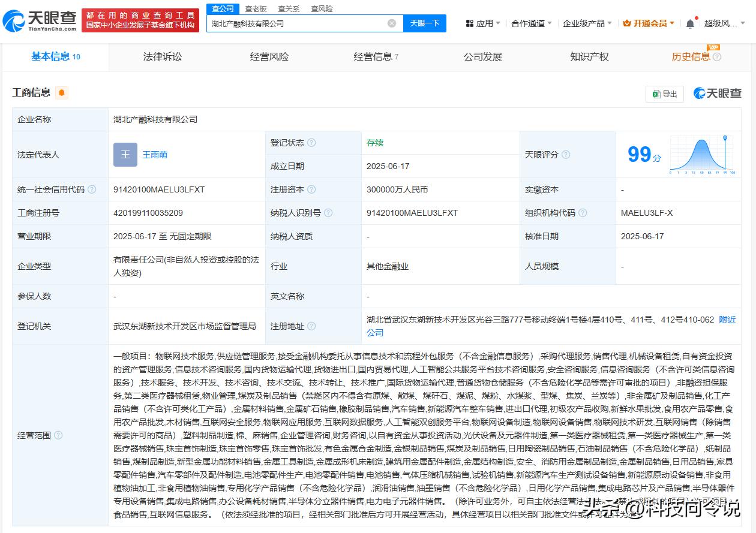This screenshot has height=533, width=756.
Task: Click the 其他金融业 industry value
Action: pyautogui.click(x=388, y=266)
